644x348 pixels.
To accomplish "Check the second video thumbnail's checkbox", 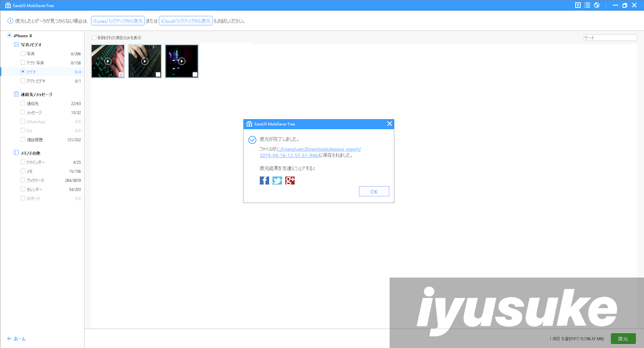I will point(158,74).
